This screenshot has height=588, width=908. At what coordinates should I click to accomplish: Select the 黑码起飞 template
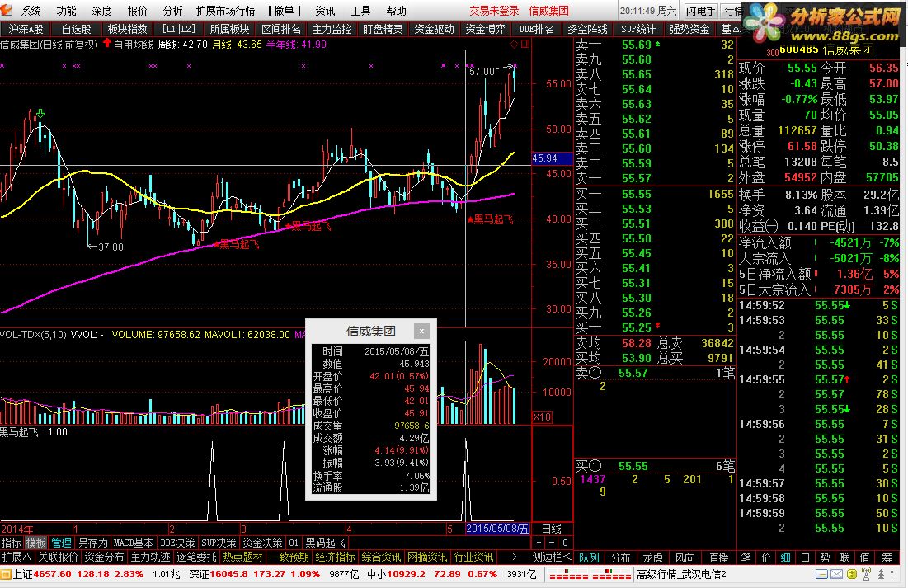(x=326, y=543)
